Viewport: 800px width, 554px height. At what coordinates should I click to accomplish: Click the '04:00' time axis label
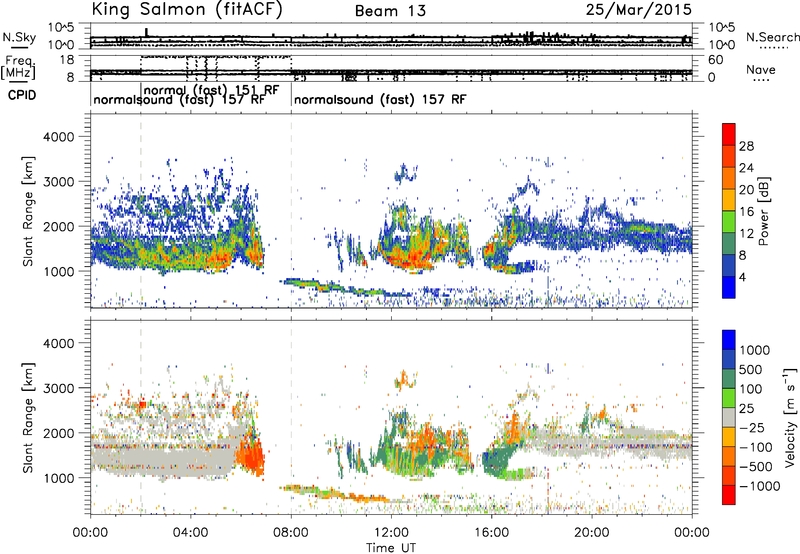coord(190,532)
